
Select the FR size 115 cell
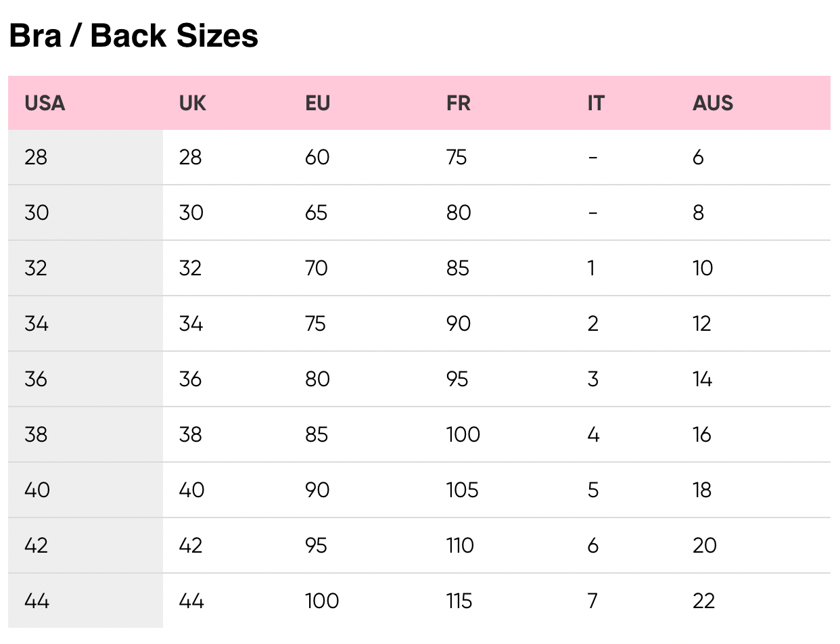[459, 601]
